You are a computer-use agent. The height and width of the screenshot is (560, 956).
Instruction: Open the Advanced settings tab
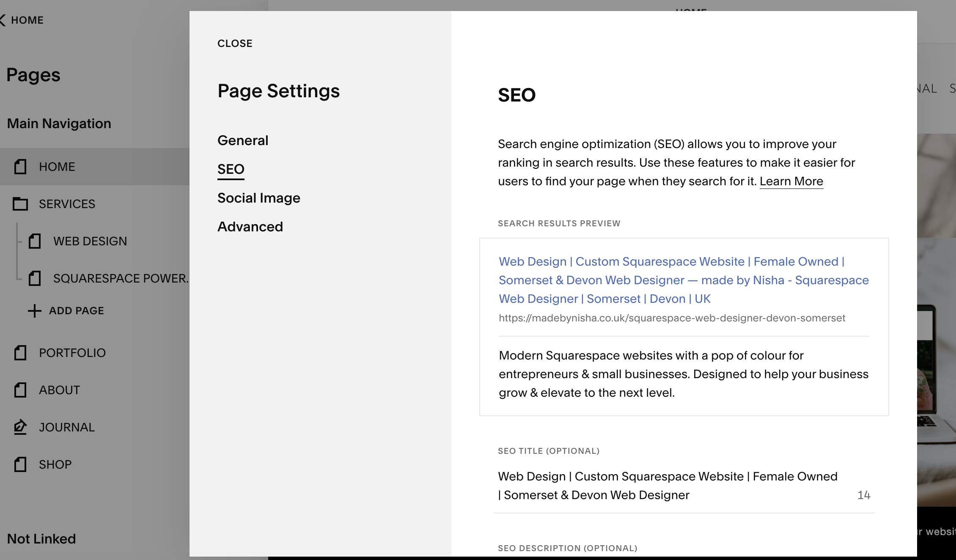250,227
